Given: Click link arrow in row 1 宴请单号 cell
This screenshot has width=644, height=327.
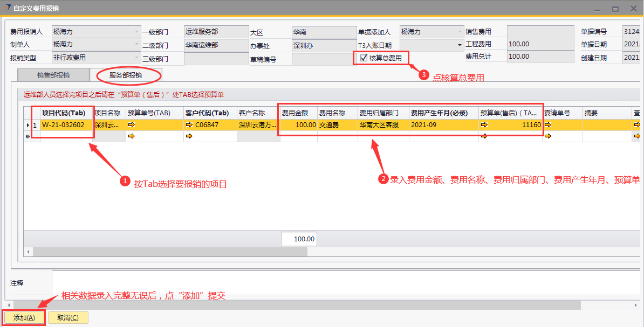Looking at the screenshot, I should click(547, 125).
